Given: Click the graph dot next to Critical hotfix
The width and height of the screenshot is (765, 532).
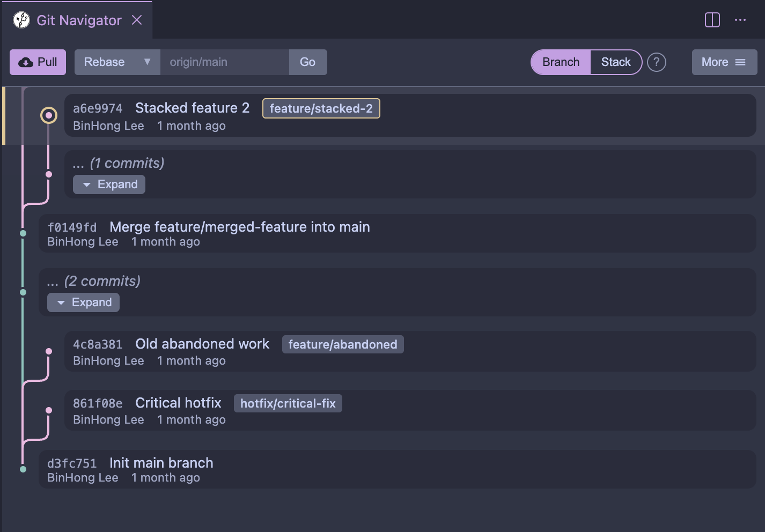Looking at the screenshot, I should click(49, 410).
